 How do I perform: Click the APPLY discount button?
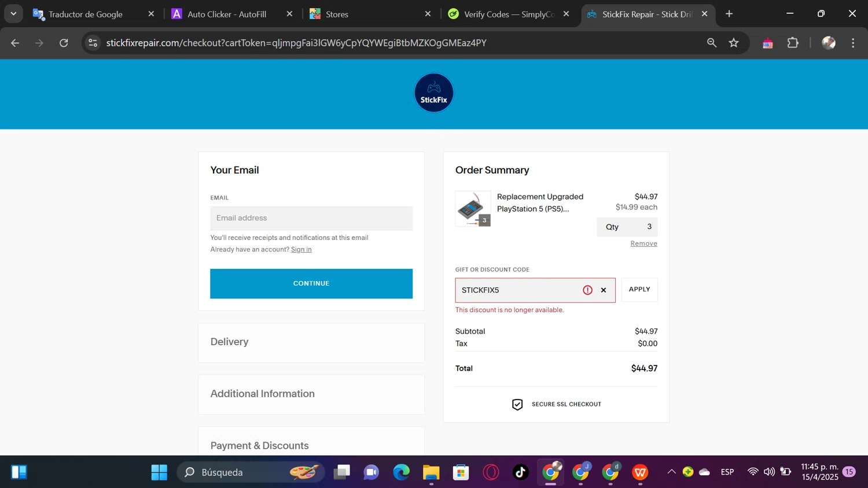coord(639,290)
